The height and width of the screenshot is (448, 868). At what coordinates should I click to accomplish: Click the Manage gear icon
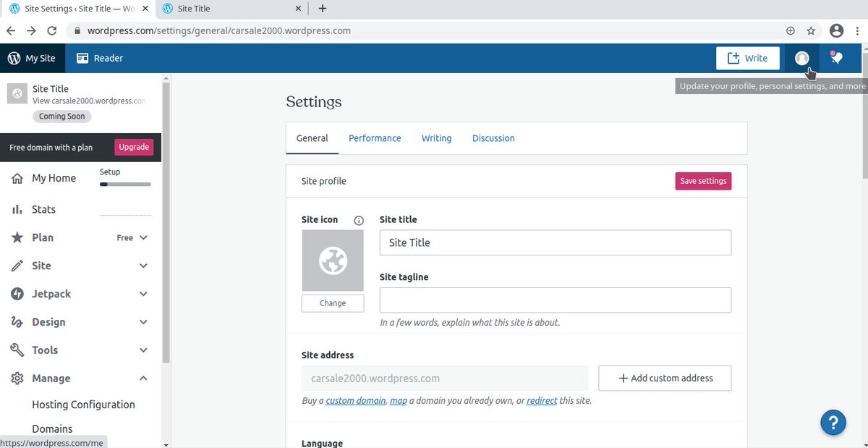point(17,379)
